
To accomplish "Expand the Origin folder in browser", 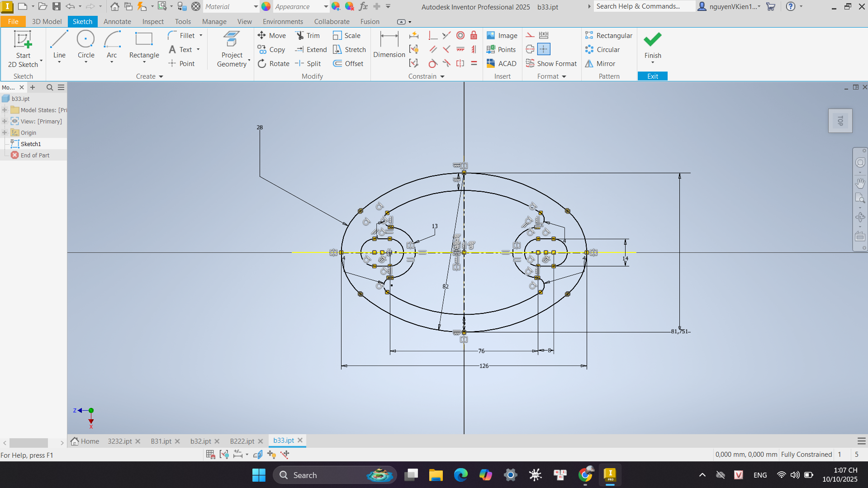I will pos(5,133).
